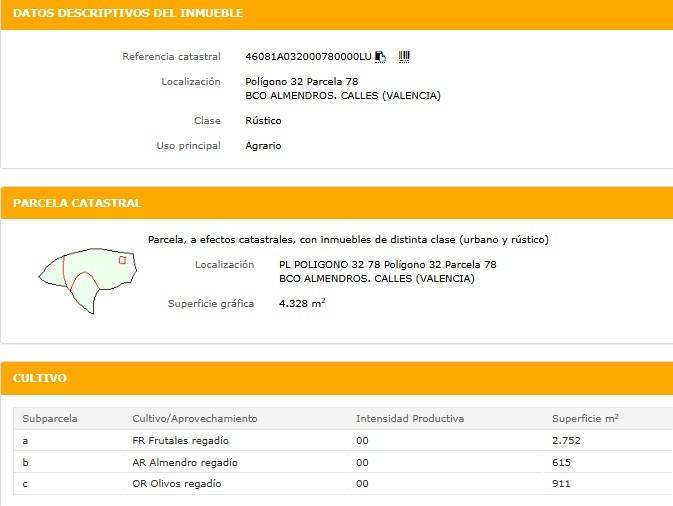The image size is (673, 506).
Task: Click the Subparcela column header
Action: coord(50,418)
